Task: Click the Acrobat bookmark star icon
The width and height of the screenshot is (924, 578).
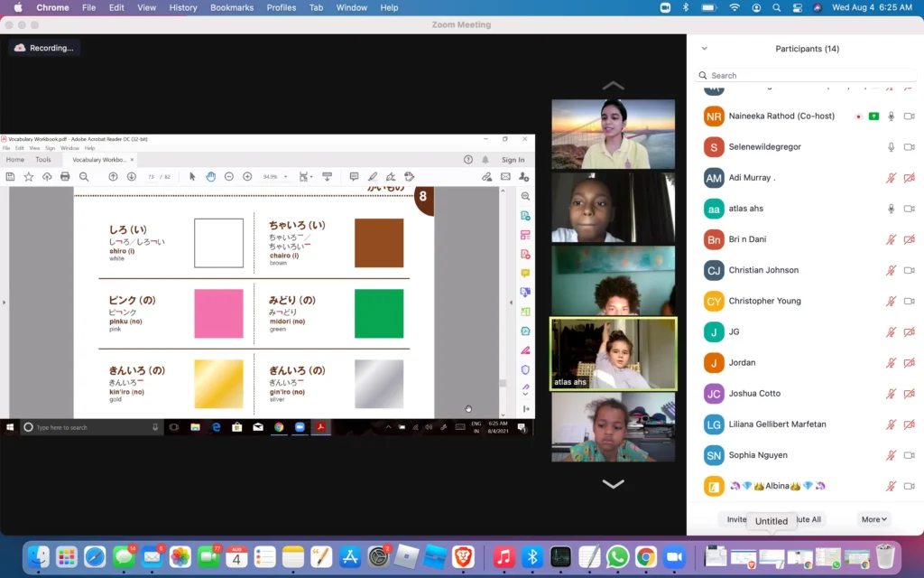Action: pyautogui.click(x=29, y=177)
